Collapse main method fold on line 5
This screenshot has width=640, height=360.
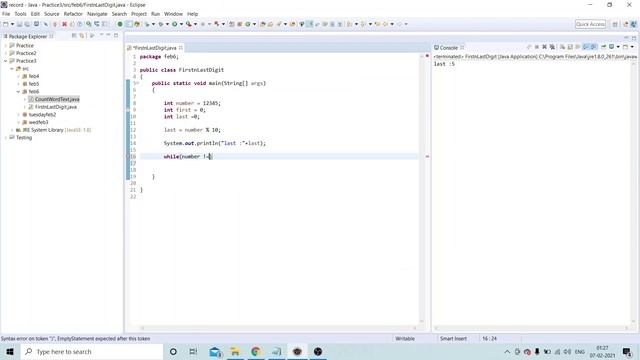(138, 83)
